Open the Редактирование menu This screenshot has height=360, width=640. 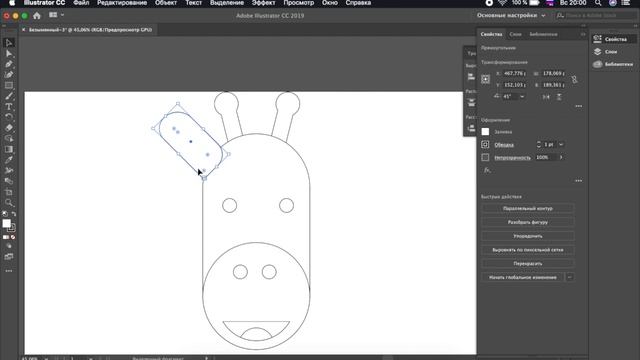122,3
